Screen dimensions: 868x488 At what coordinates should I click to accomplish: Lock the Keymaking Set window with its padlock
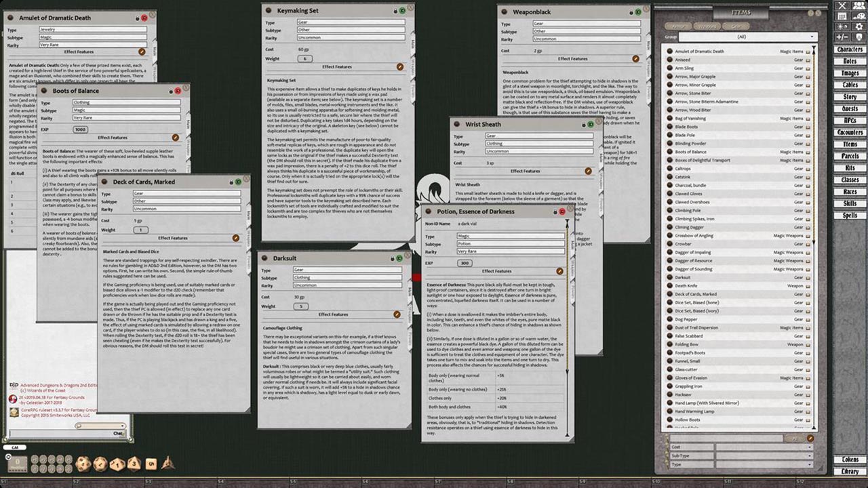click(x=395, y=10)
